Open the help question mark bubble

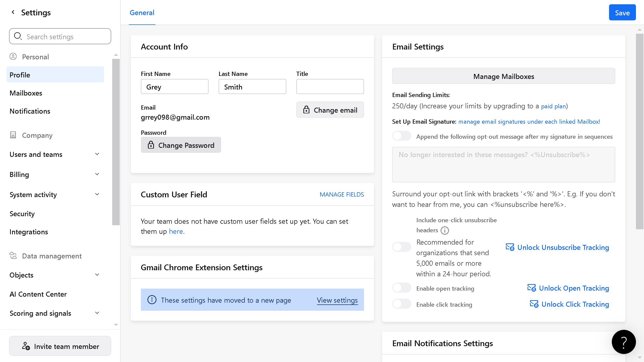[x=623, y=342]
